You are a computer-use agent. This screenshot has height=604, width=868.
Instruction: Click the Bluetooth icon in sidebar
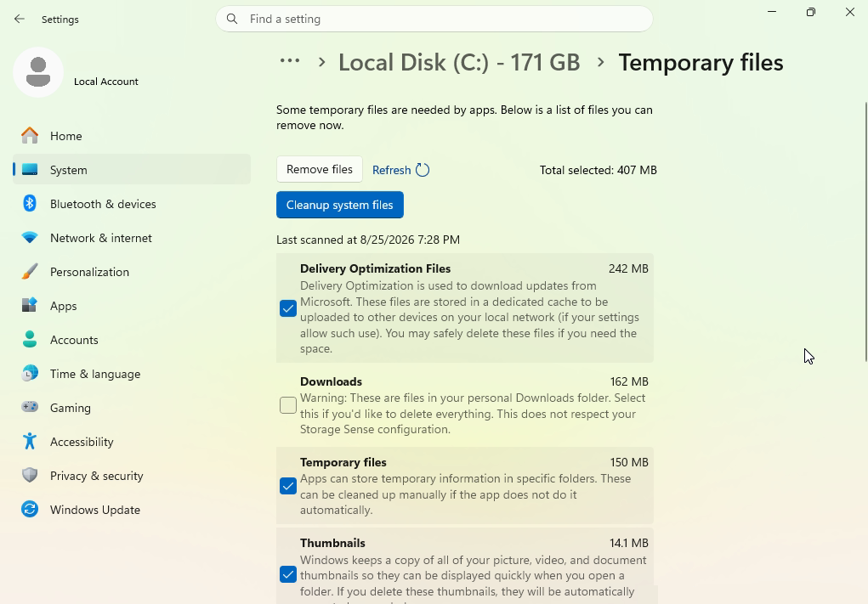click(x=30, y=204)
